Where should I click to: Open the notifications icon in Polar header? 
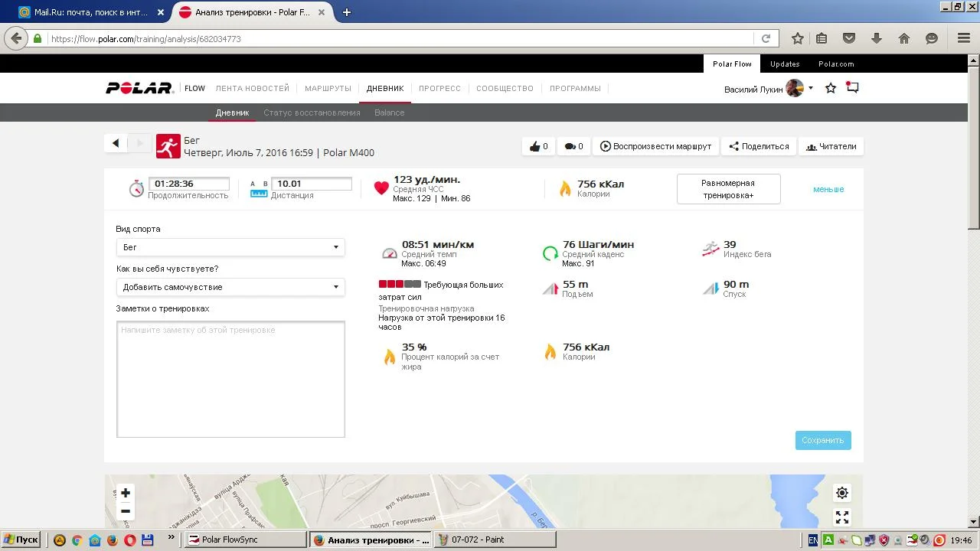[x=852, y=88]
